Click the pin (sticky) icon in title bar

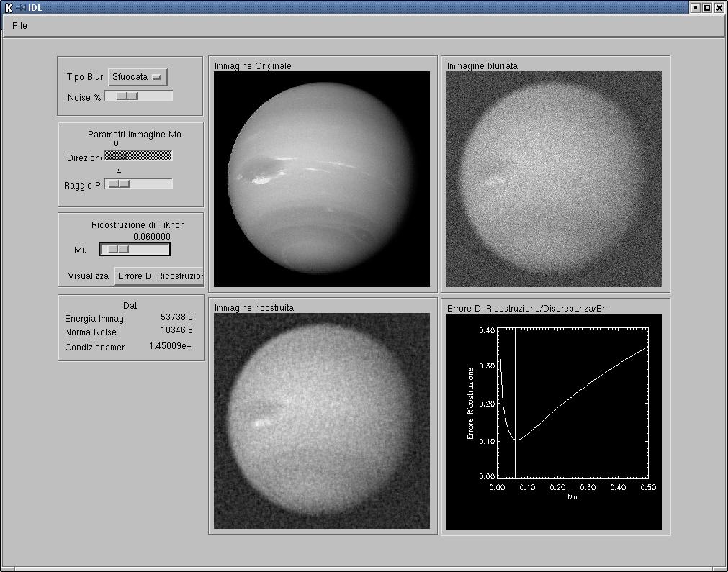(20, 7)
